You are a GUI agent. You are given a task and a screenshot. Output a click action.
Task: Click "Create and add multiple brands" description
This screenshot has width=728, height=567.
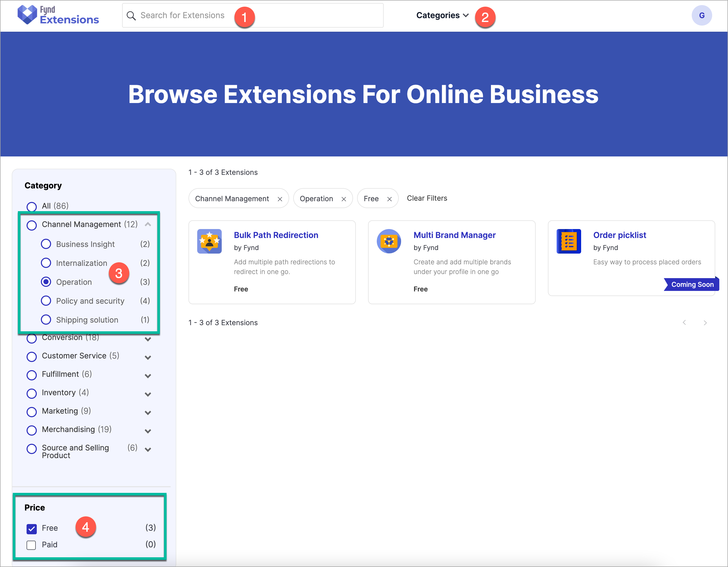[x=462, y=266]
